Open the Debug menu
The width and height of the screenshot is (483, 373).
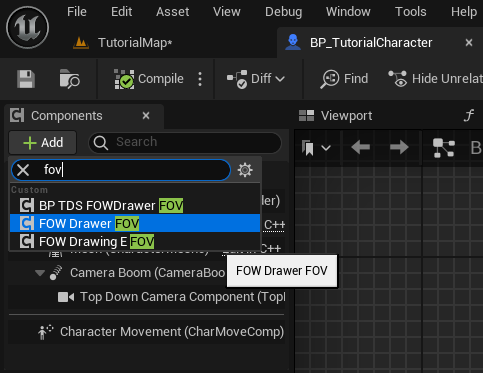284,12
